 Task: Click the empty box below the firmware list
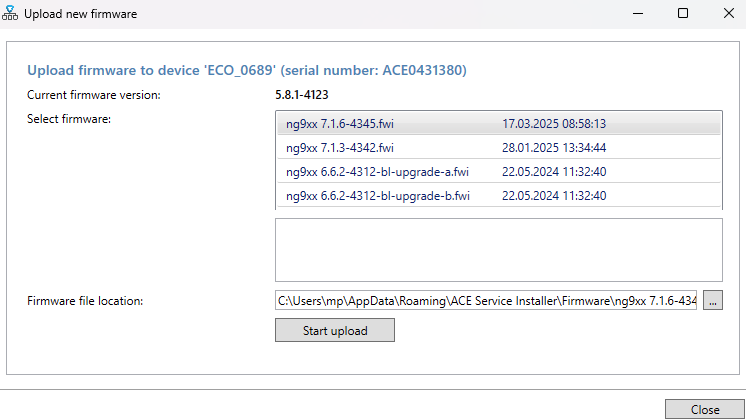pyautogui.click(x=498, y=250)
